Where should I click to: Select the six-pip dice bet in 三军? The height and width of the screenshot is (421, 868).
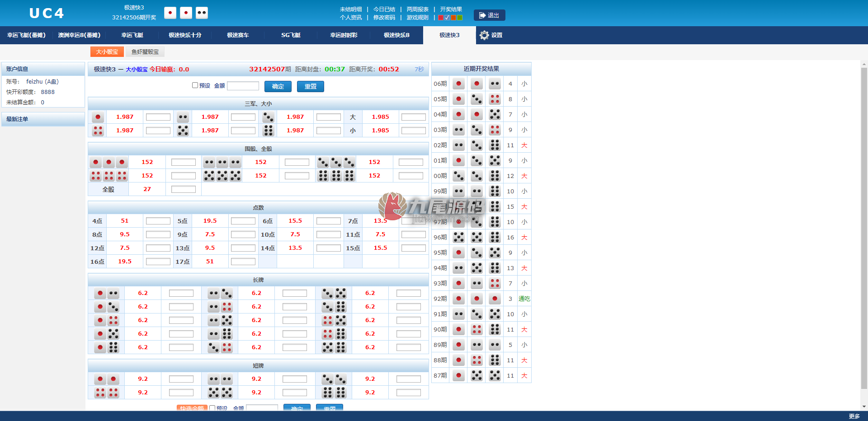coord(269,131)
